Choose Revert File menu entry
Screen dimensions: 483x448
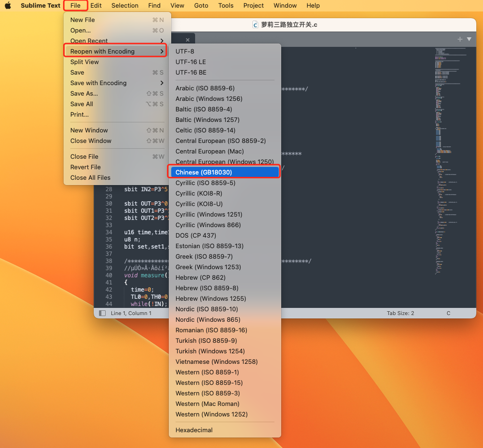point(117,167)
